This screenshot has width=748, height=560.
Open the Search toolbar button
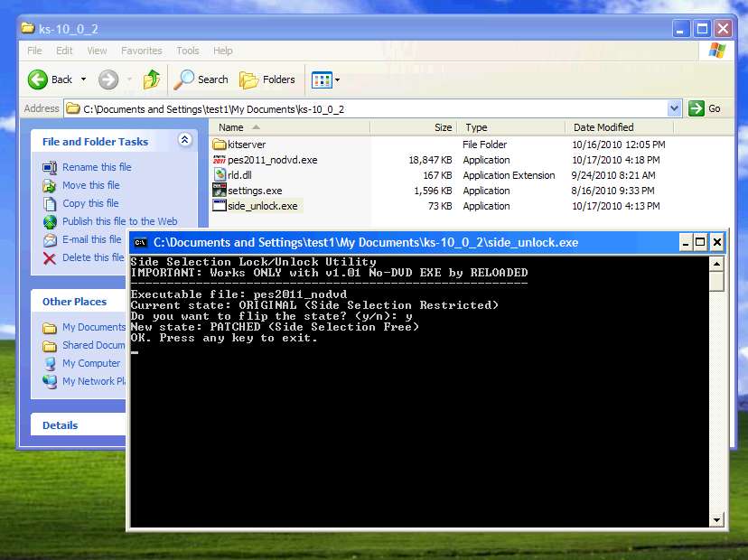coord(201,79)
